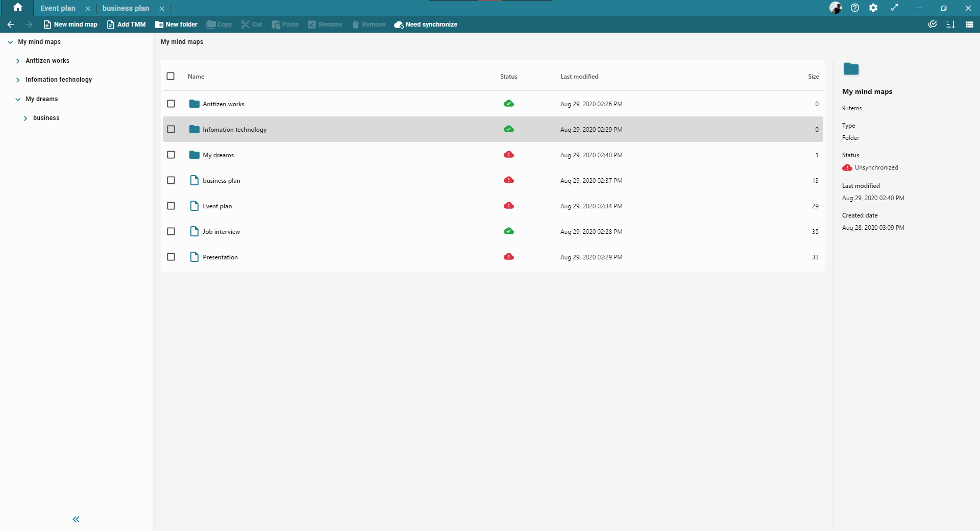The image size is (980, 531).
Task: Open the help question mark icon
Action: point(855,8)
